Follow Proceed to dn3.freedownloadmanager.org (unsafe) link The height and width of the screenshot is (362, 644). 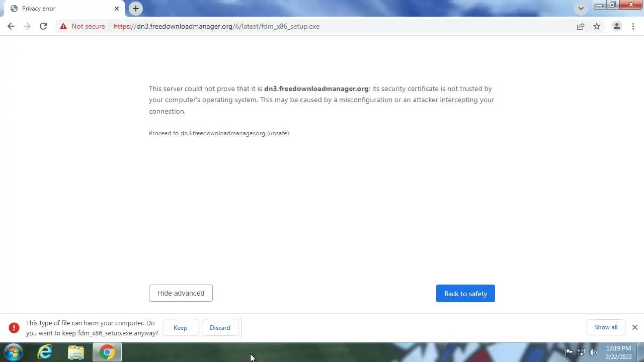(x=219, y=133)
